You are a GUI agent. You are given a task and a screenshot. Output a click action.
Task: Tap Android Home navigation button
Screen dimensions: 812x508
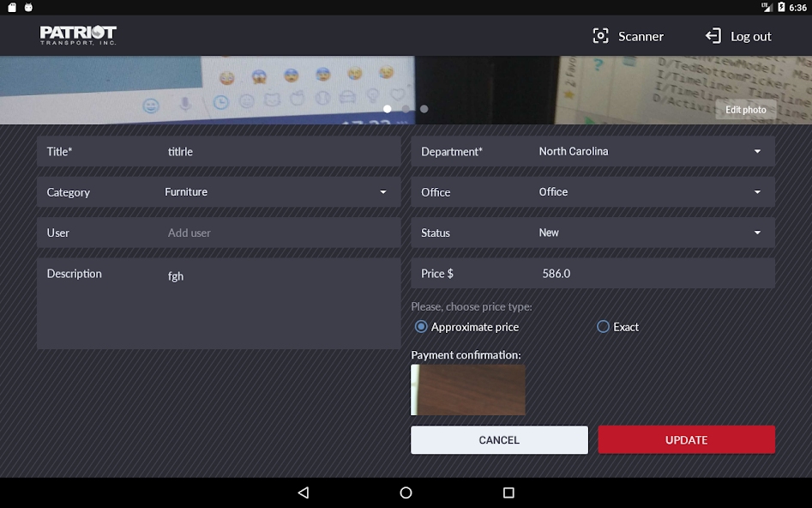point(406,493)
